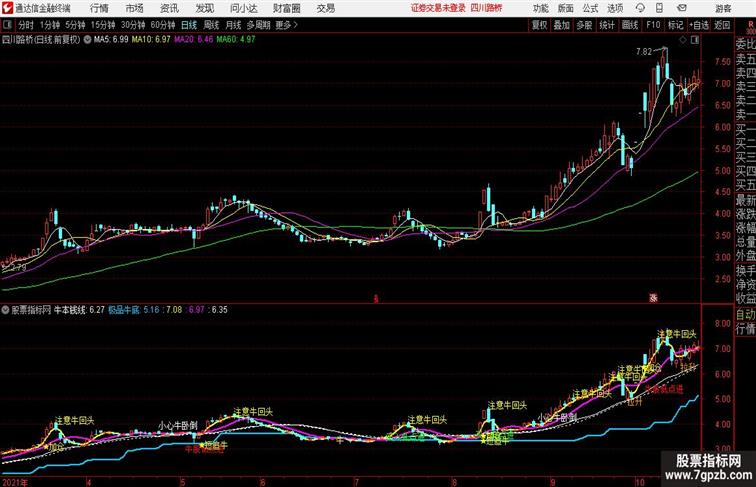The height and width of the screenshot is (487, 756).
Task: Click the 四川路桥 stock name in title bar
Action: [486, 8]
